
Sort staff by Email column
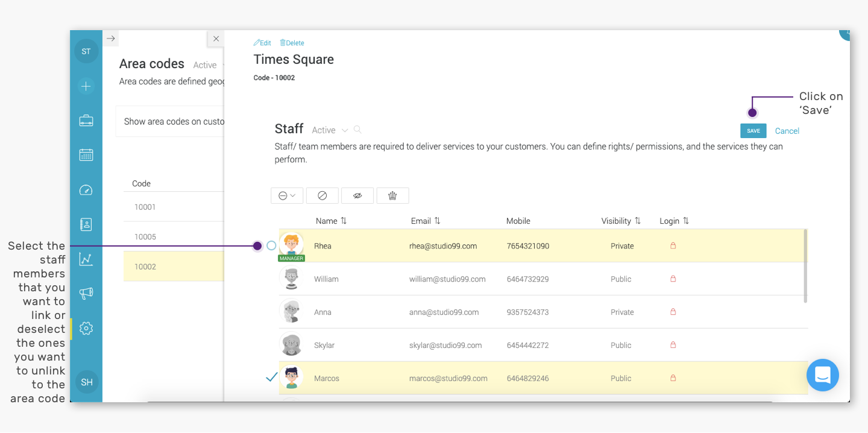(426, 221)
